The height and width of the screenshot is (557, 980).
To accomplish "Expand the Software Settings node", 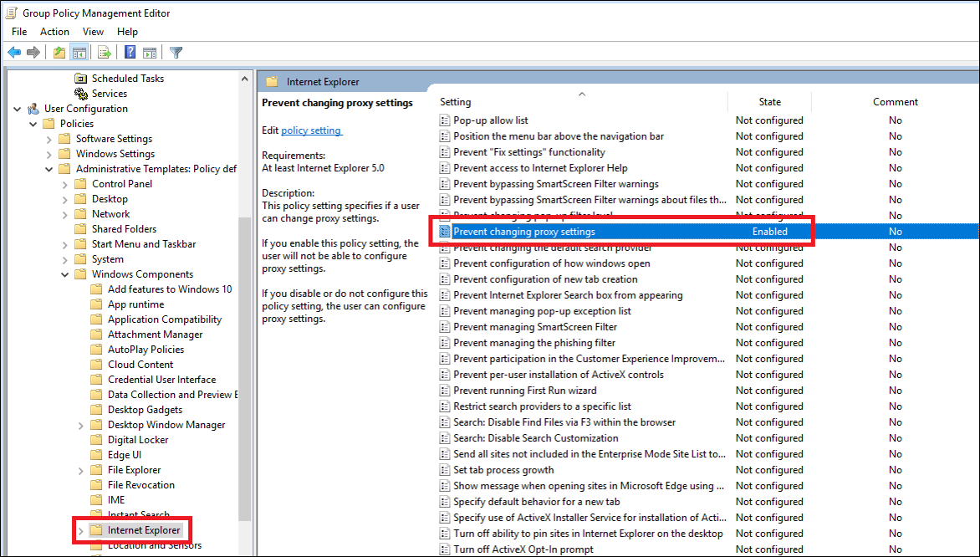I will click(48, 139).
